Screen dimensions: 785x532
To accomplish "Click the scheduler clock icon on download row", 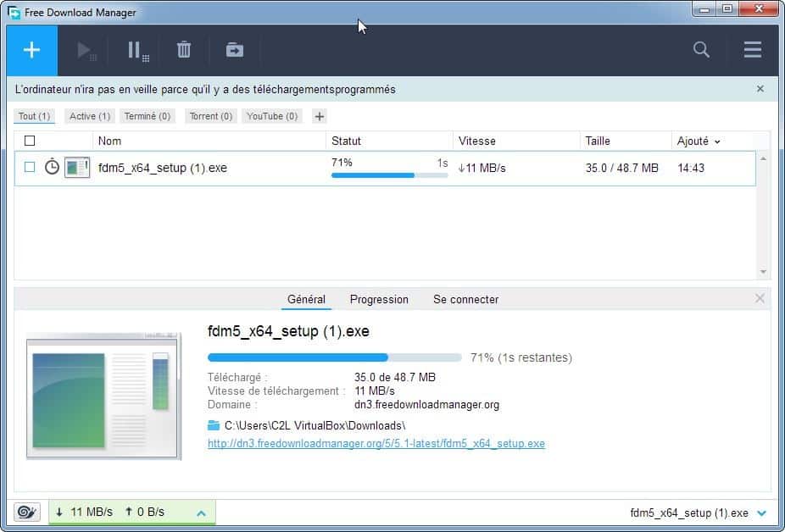I will 52,167.
